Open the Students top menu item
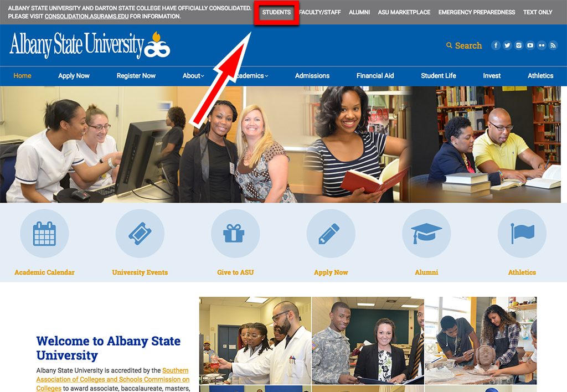Image resolution: width=567 pixels, height=392 pixels. click(277, 12)
